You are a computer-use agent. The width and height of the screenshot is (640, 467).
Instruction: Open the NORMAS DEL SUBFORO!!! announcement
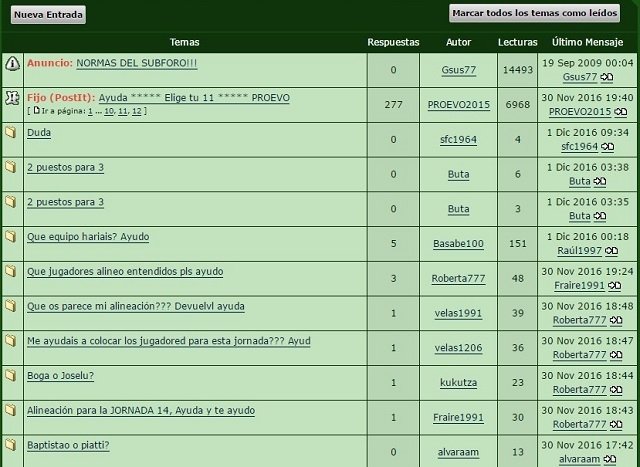pyautogui.click(x=137, y=63)
